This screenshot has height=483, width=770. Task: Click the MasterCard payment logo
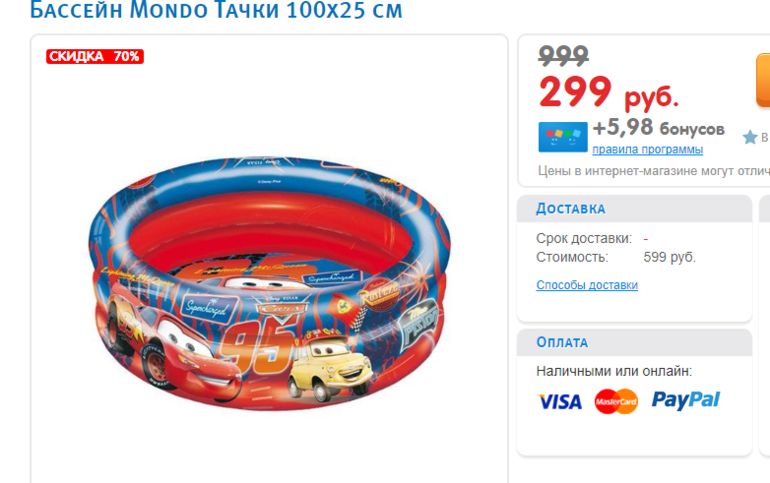[616, 402]
